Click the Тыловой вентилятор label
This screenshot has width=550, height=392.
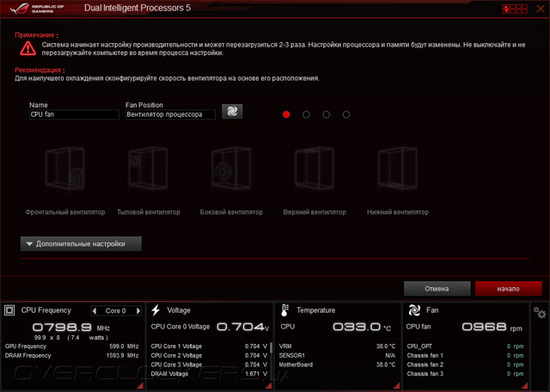tap(149, 212)
